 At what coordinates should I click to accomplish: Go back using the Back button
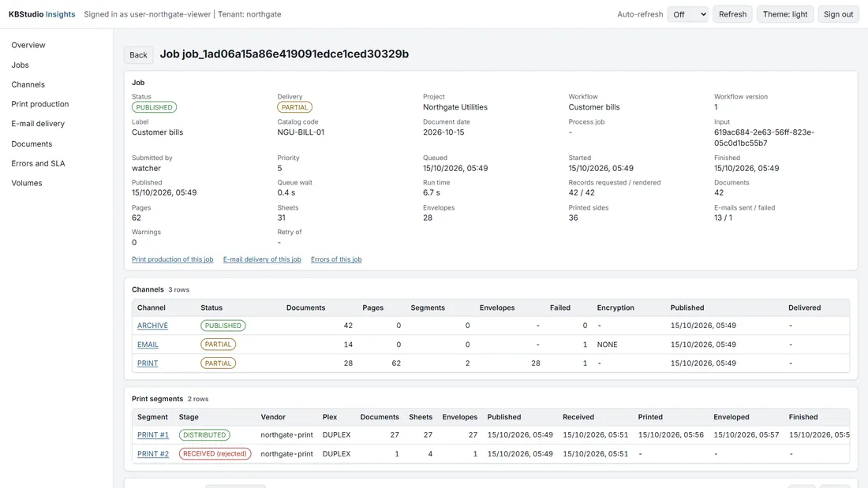[x=138, y=54]
